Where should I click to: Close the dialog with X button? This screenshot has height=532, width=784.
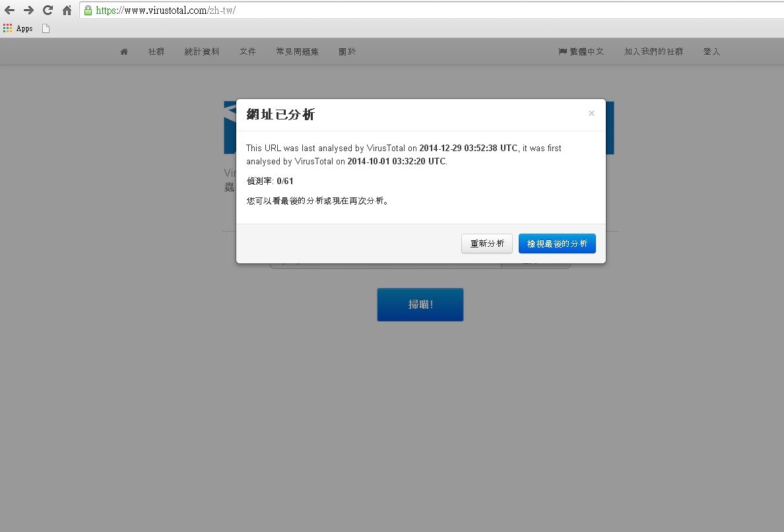pos(591,114)
